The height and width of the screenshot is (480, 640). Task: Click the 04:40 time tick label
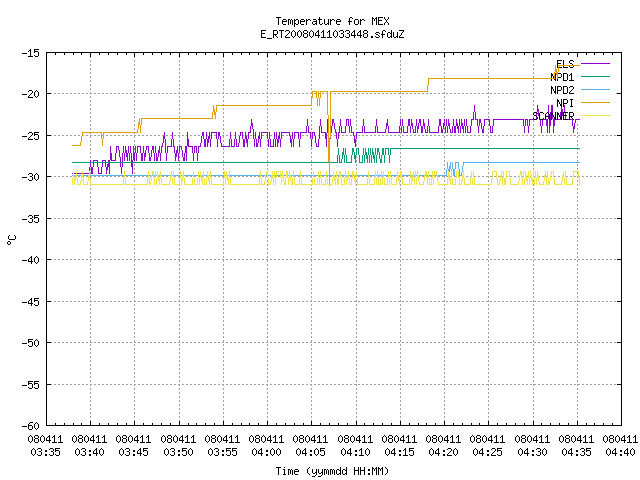[620, 452]
